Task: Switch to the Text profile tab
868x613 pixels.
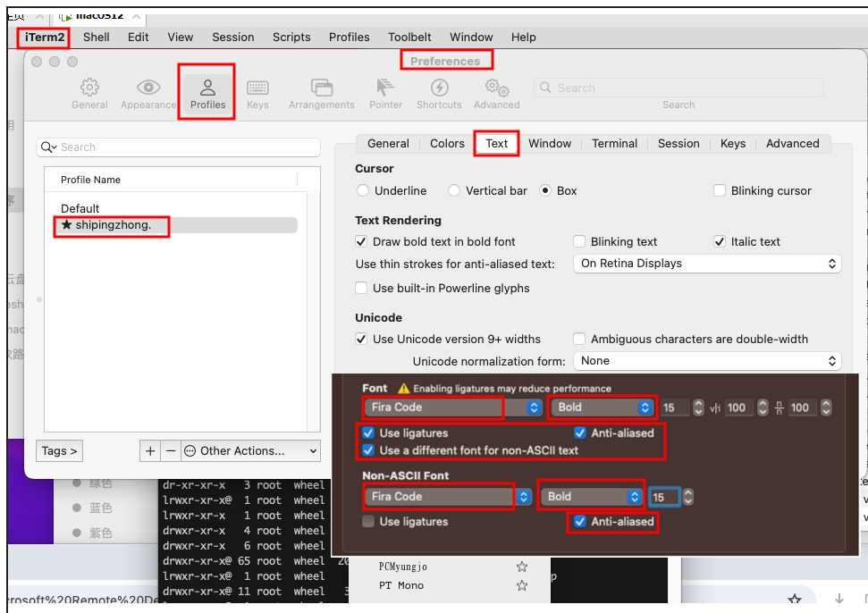Action: (x=496, y=144)
